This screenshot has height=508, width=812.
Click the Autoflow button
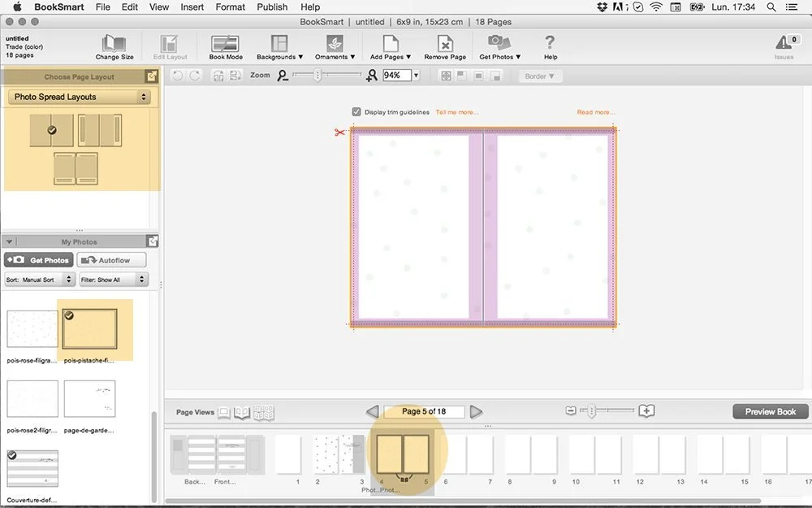[x=111, y=260]
